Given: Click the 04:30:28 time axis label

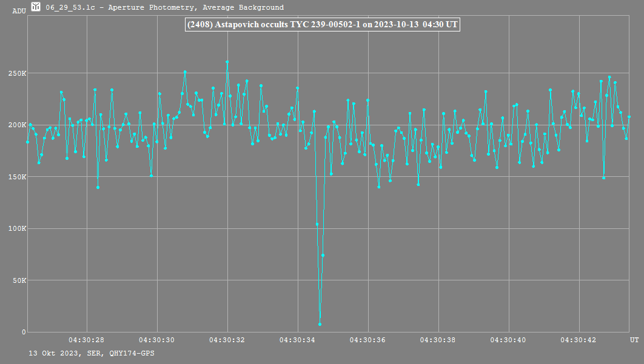Looking at the screenshot, I should [87, 340].
